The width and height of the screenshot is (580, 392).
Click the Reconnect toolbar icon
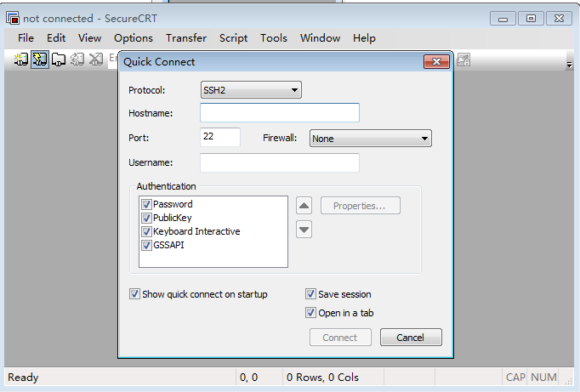click(77, 60)
